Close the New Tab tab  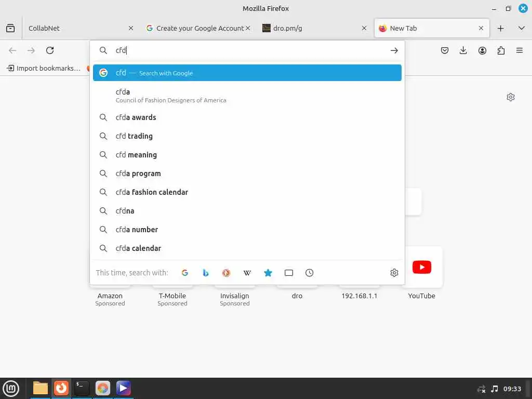tap(481, 28)
